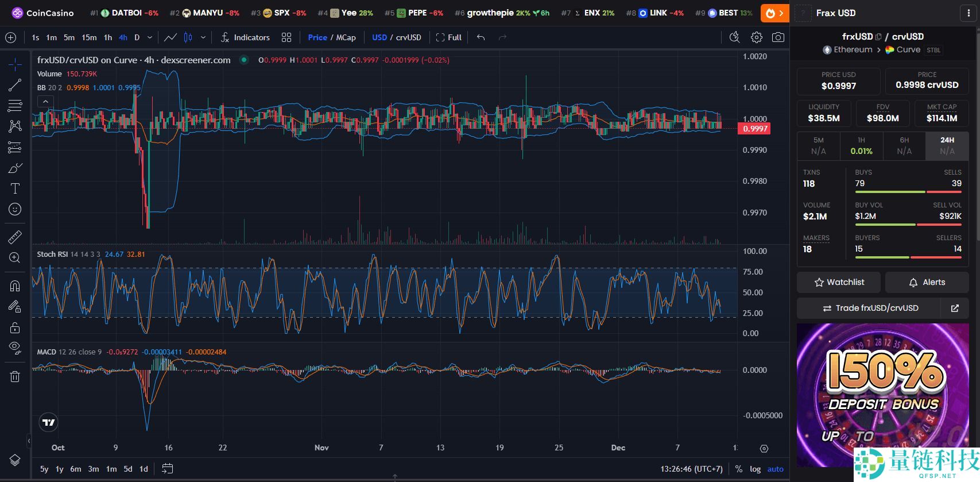980x482 pixels.
Task: Select the crosshair cursor tool
Action: point(15,64)
